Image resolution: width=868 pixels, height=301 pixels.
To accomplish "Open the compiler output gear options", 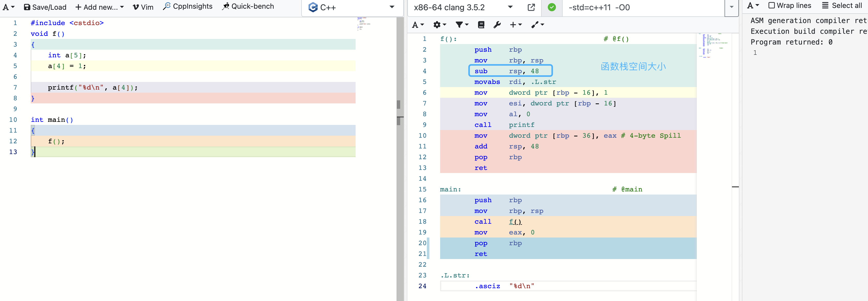I will point(439,25).
